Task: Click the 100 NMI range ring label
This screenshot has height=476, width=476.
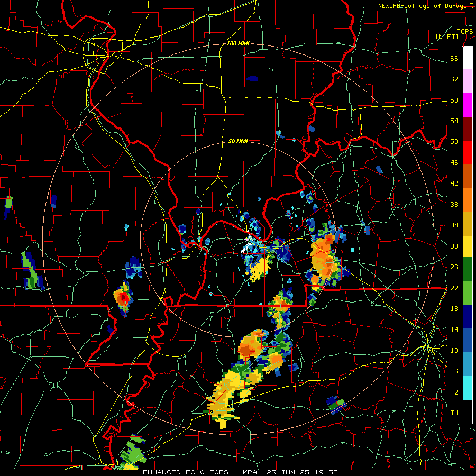Action: pos(238,43)
